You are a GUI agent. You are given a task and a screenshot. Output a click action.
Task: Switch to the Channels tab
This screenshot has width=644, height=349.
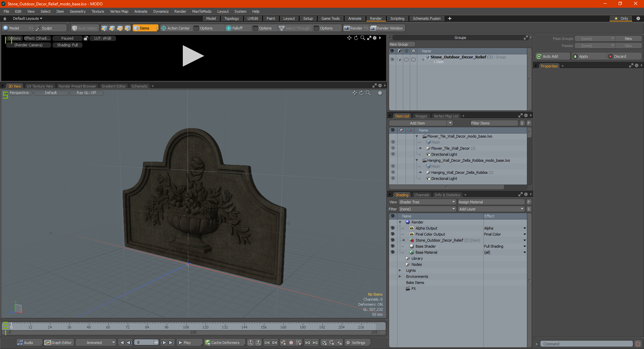422,195
